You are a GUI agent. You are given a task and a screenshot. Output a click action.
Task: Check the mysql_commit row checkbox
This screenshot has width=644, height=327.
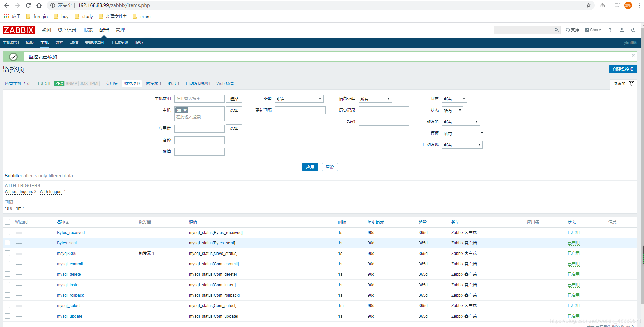pos(7,264)
